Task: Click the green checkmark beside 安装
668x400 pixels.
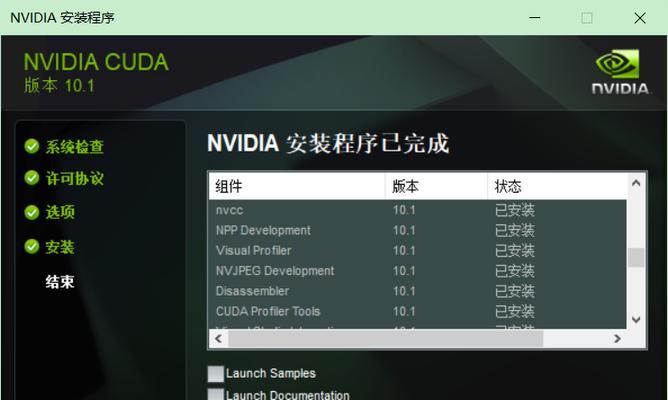Action: [x=32, y=246]
